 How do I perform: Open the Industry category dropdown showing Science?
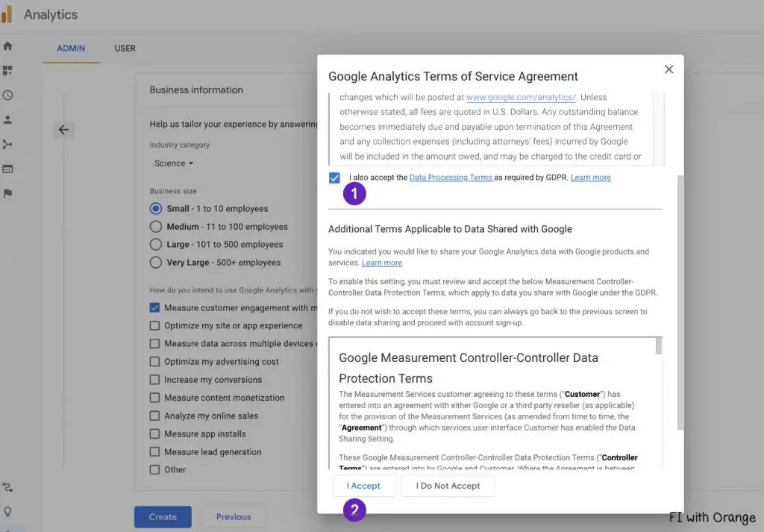tap(174, 163)
